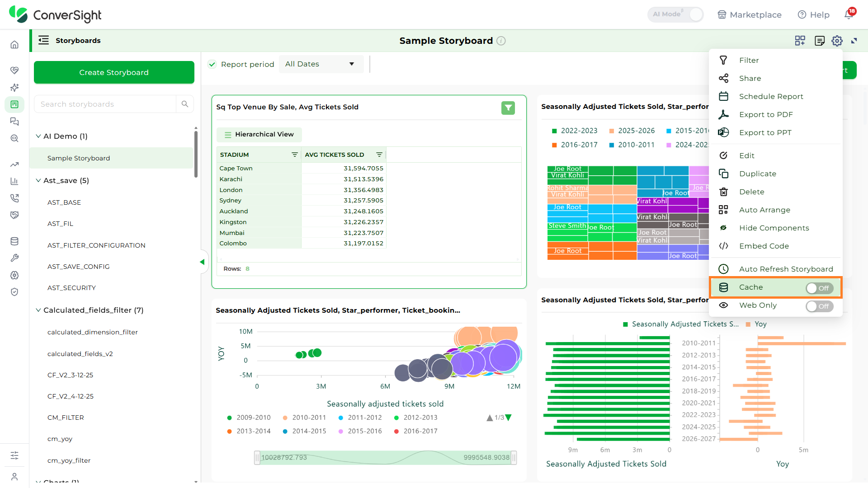Toggle the Cache switch on
Screen dimensions: 868x488
tap(819, 288)
